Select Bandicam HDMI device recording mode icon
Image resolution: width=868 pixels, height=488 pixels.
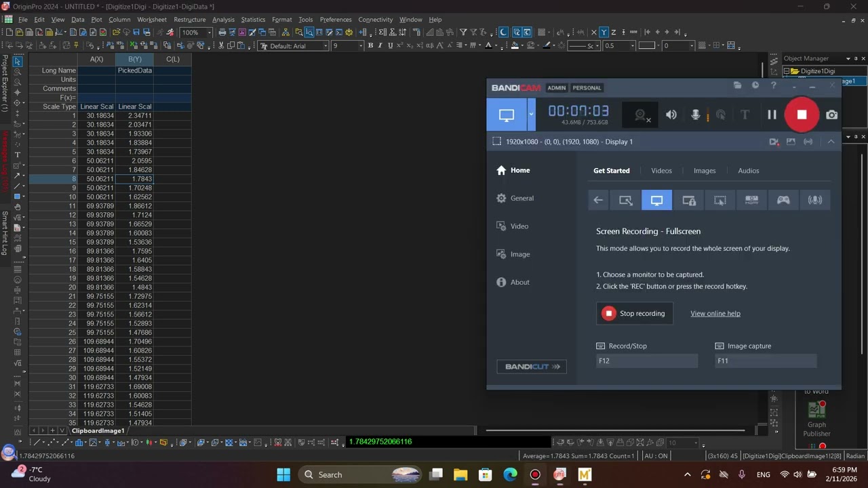coord(751,200)
